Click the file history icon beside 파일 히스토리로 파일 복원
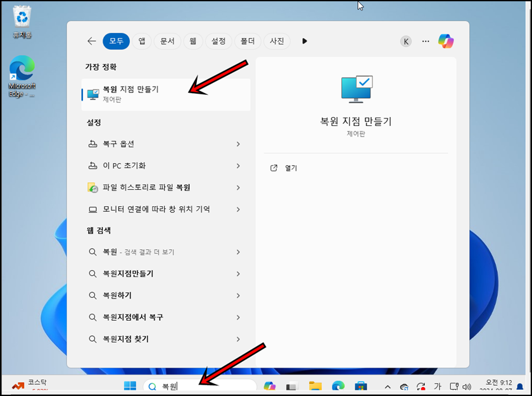The height and width of the screenshot is (396, 532). 92,187
